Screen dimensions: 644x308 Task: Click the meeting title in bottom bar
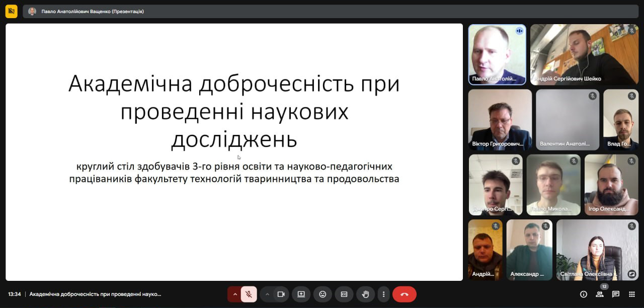tap(95, 294)
